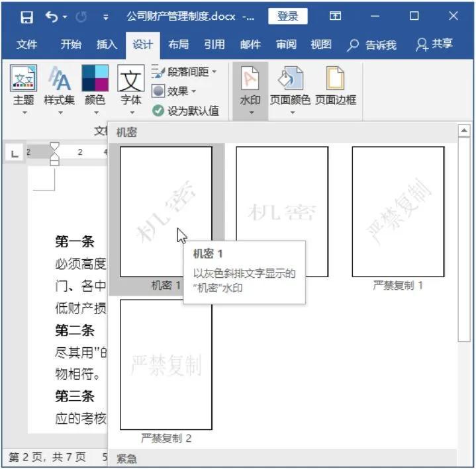
Task: Click the first line indent marker on ruler
Action: pyautogui.click(x=54, y=146)
